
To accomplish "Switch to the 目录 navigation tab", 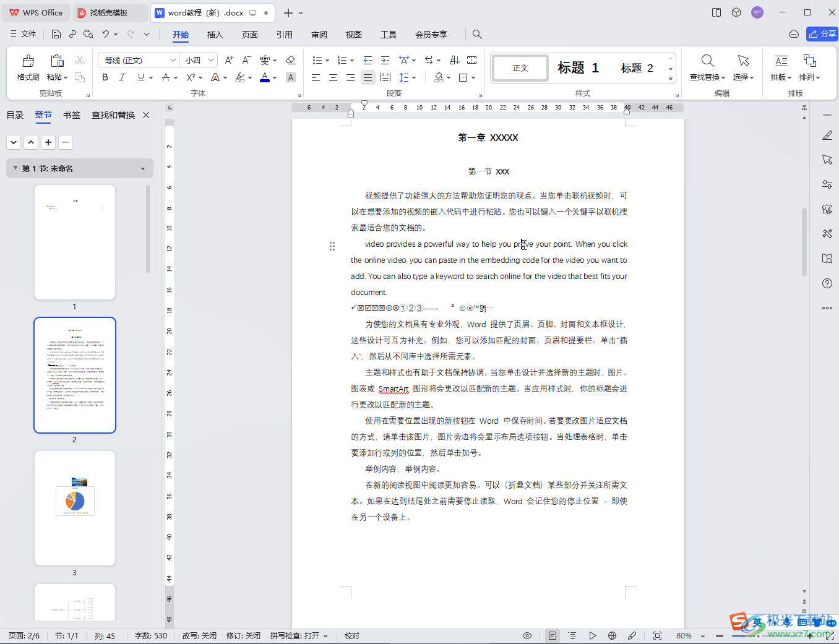I will coord(15,115).
